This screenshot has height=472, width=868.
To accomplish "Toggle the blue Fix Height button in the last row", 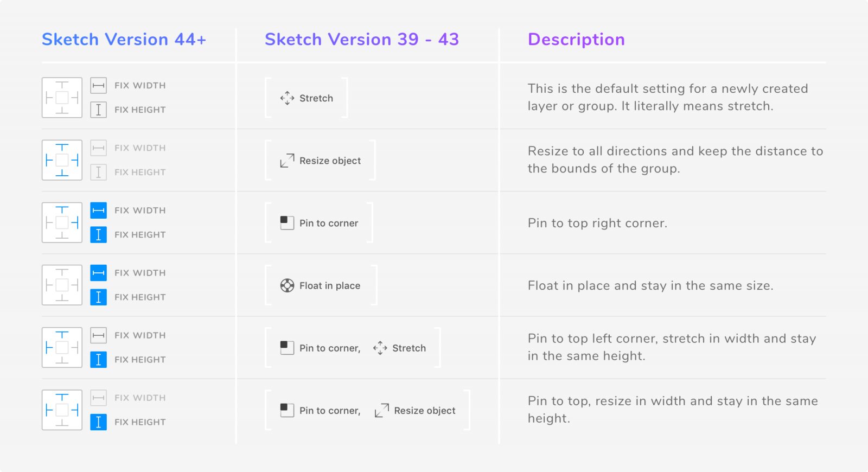I will (98, 422).
